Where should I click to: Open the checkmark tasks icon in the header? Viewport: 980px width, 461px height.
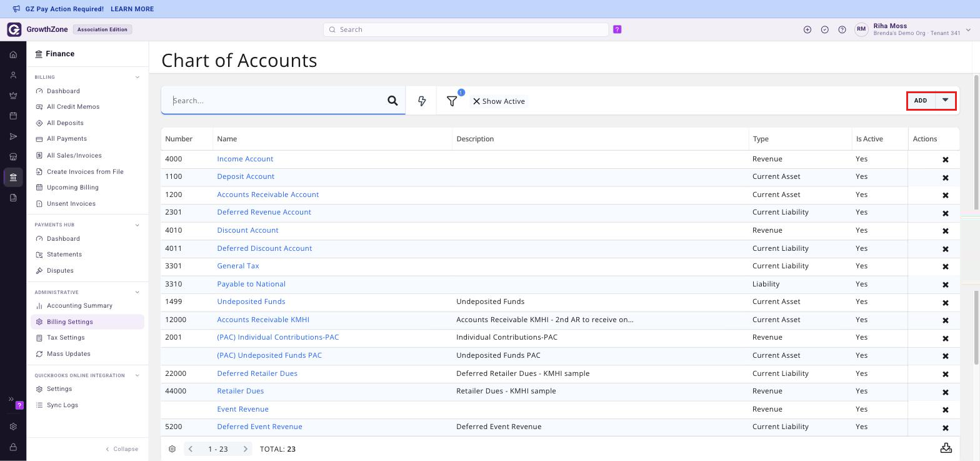pyautogui.click(x=825, y=29)
